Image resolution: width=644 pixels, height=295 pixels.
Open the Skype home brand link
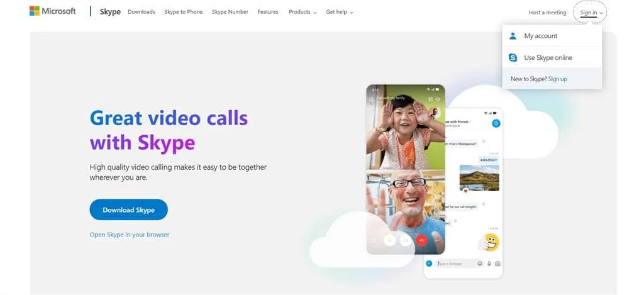[x=110, y=12]
